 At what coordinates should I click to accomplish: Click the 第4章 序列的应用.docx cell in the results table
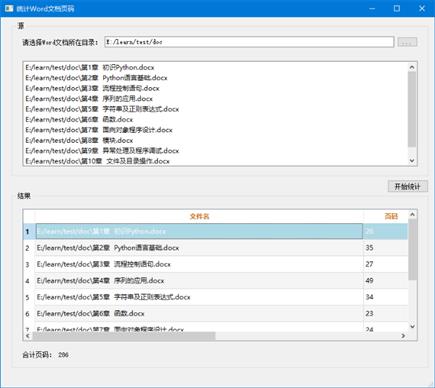[x=199, y=281]
